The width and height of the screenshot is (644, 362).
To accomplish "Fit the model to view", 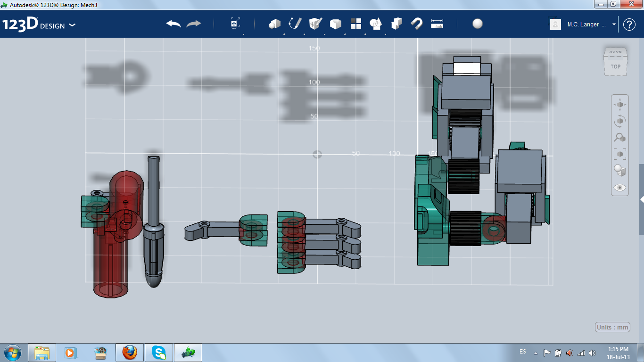I will tap(620, 154).
